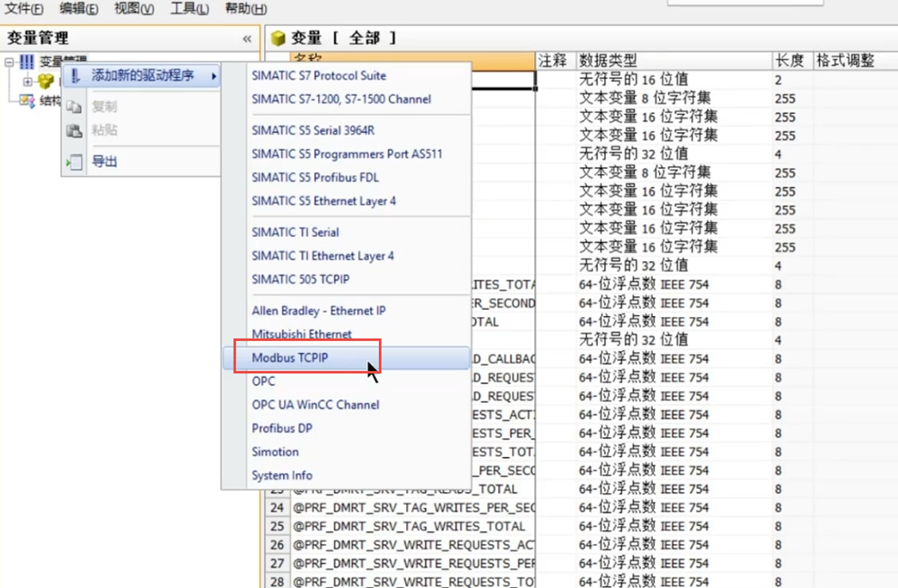Click the @PRF_DMRT_SRV_TAG_WRITES_TOTAL name cell
The height and width of the screenshot is (588, 898).
pos(409,526)
